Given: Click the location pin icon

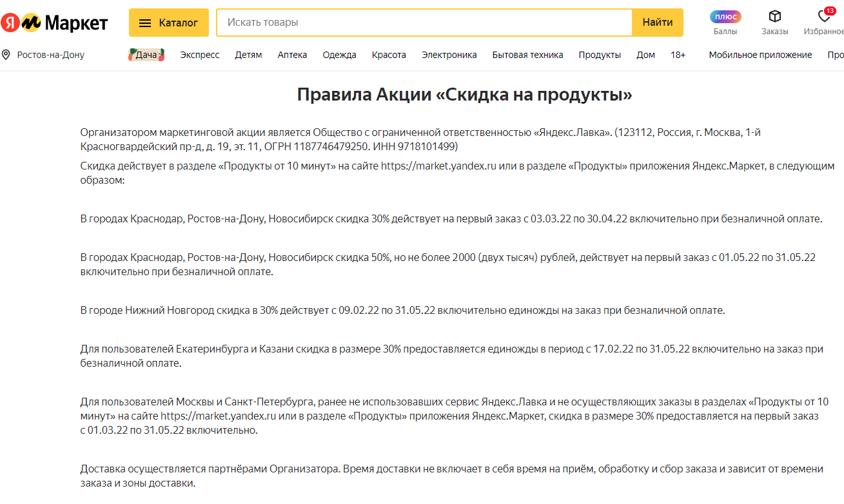Looking at the screenshot, I should pos(6,55).
